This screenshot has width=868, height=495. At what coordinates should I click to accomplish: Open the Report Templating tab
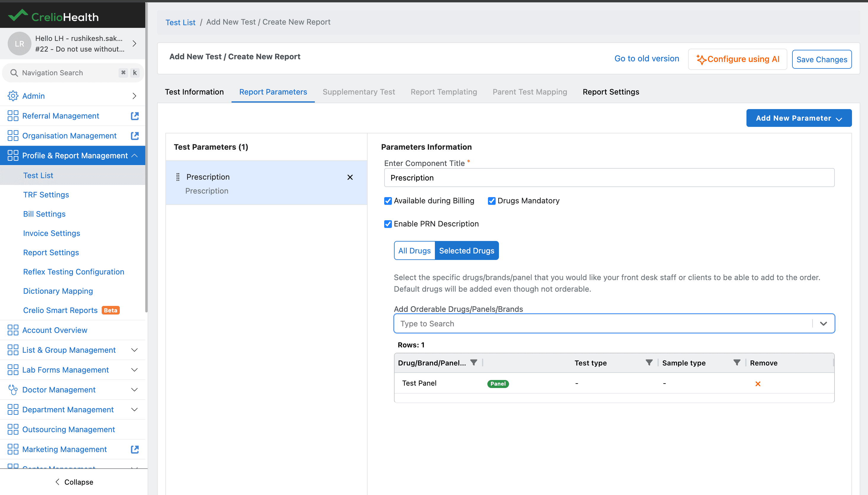(x=444, y=92)
